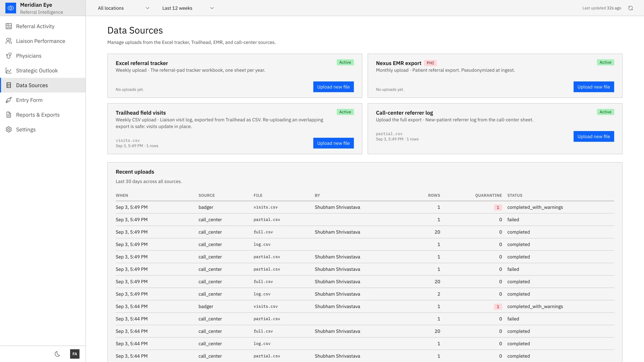Upload new file for Call-center referrer log

pos(594,136)
